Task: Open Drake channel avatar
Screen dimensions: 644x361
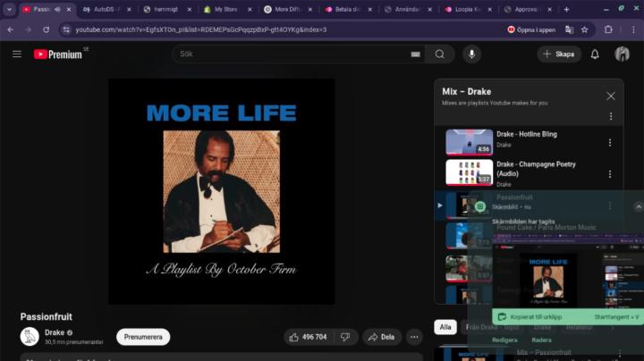Action: pyautogui.click(x=30, y=337)
